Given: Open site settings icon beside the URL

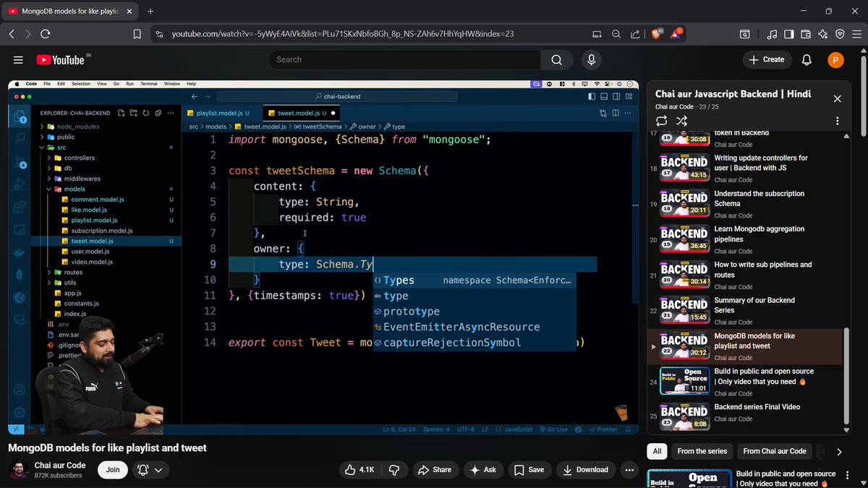Looking at the screenshot, I should point(159,34).
